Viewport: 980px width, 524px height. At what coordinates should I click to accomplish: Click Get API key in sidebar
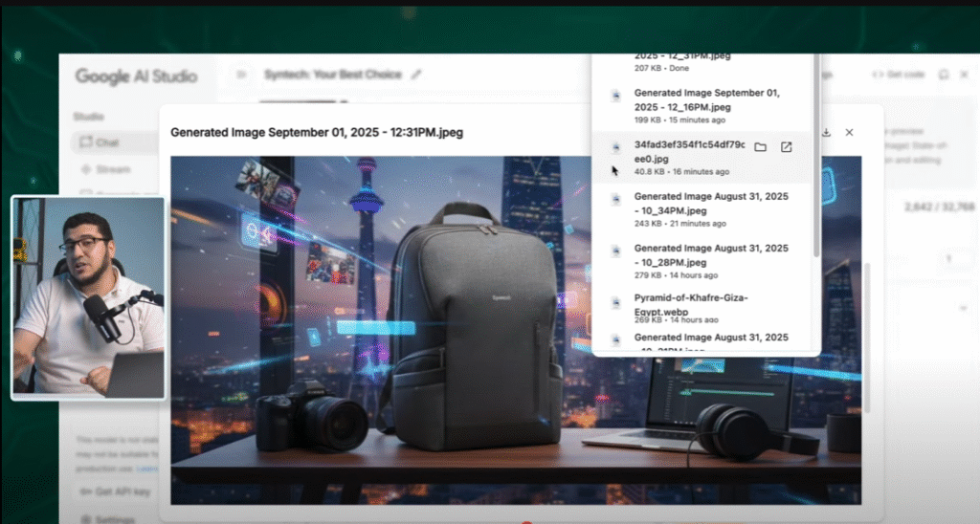click(113, 491)
